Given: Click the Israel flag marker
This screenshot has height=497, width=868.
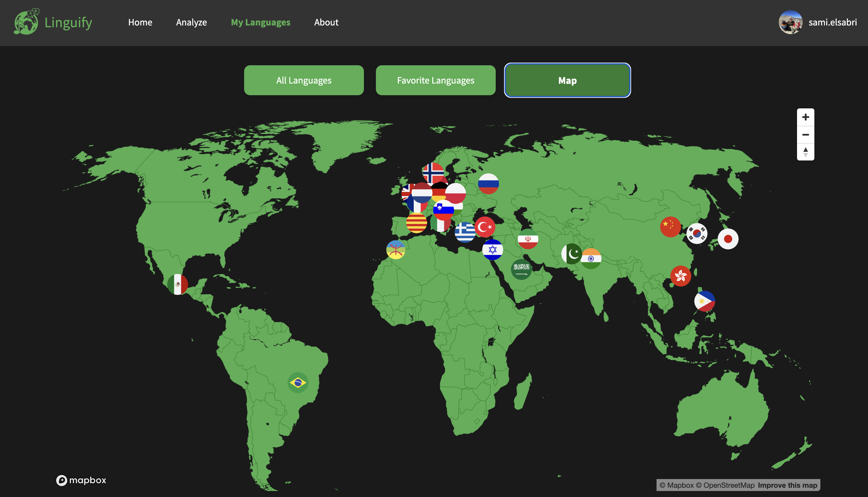Looking at the screenshot, I should [x=492, y=249].
